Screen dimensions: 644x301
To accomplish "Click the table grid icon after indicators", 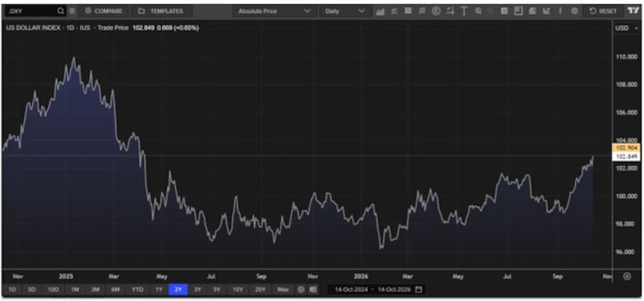I will click(x=408, y=11).
